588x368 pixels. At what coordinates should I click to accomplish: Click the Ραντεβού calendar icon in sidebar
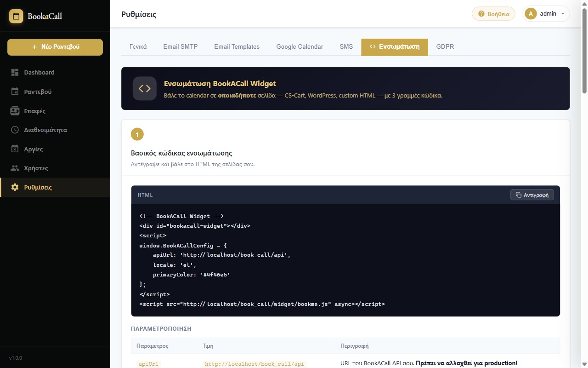(x=15, y=92)
